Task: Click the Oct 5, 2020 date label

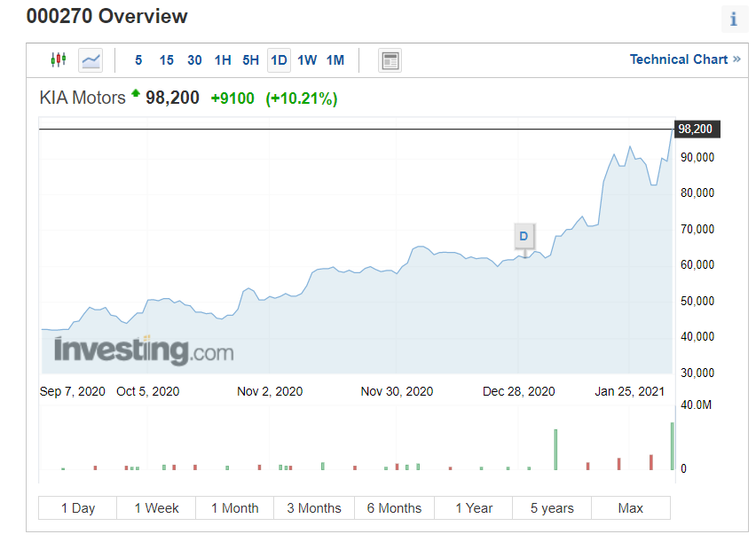Action: [x=147, y=391]
